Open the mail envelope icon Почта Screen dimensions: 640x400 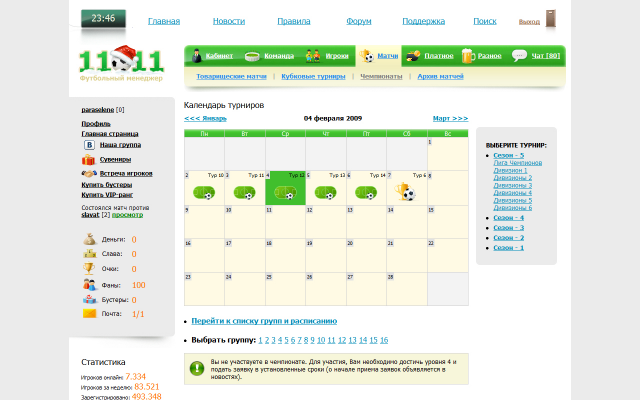[x=89, y=313]
